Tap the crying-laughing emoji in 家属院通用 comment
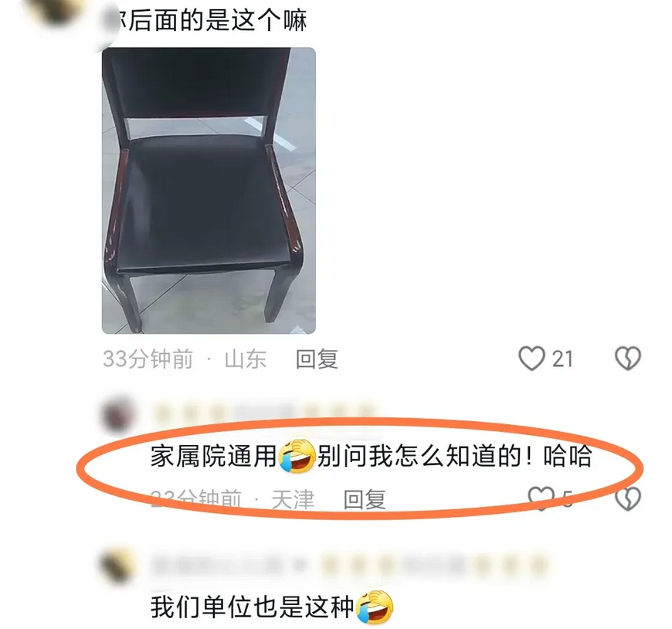 pyautogui.click(x=297, y=456)
